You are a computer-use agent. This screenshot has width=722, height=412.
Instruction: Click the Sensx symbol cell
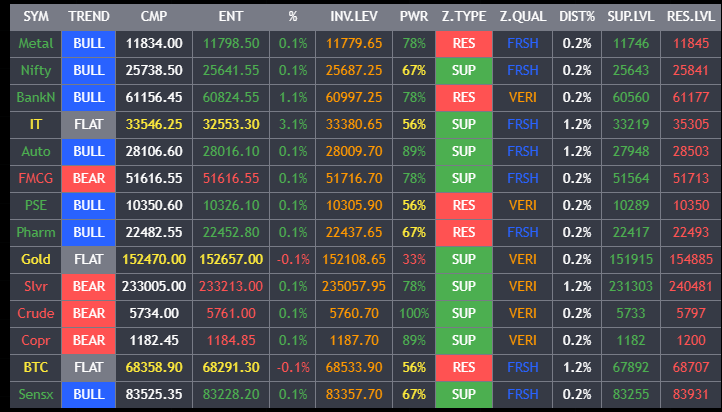pyautogui.click(x=36, y=394)
